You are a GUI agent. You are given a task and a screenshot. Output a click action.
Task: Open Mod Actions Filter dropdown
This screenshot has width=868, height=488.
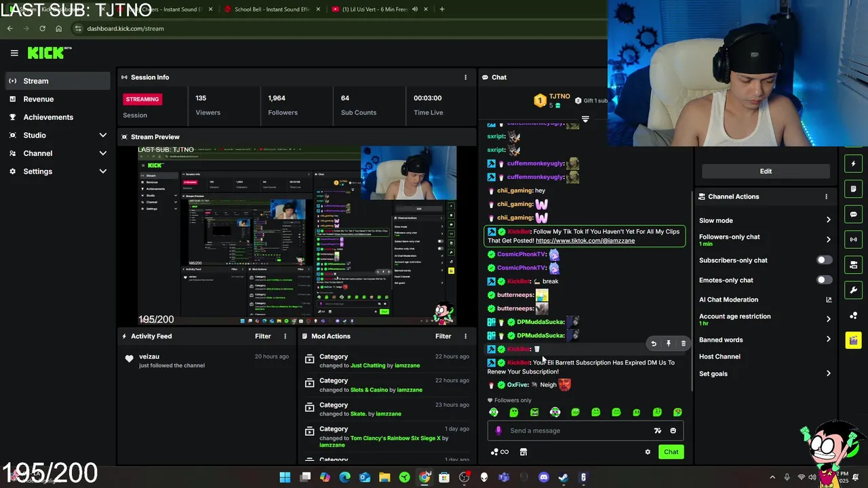(443, 336)
